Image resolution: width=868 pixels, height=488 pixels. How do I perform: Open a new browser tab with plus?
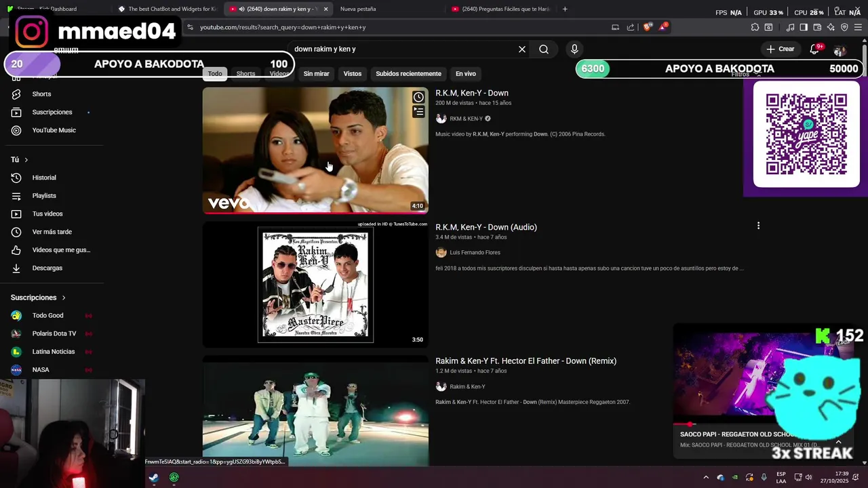point(565,9)
